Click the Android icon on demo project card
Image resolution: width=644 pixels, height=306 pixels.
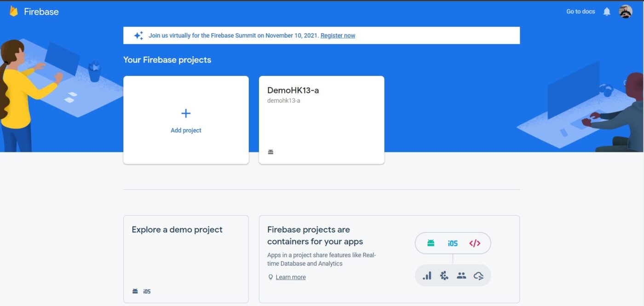(x=135, y=291)
